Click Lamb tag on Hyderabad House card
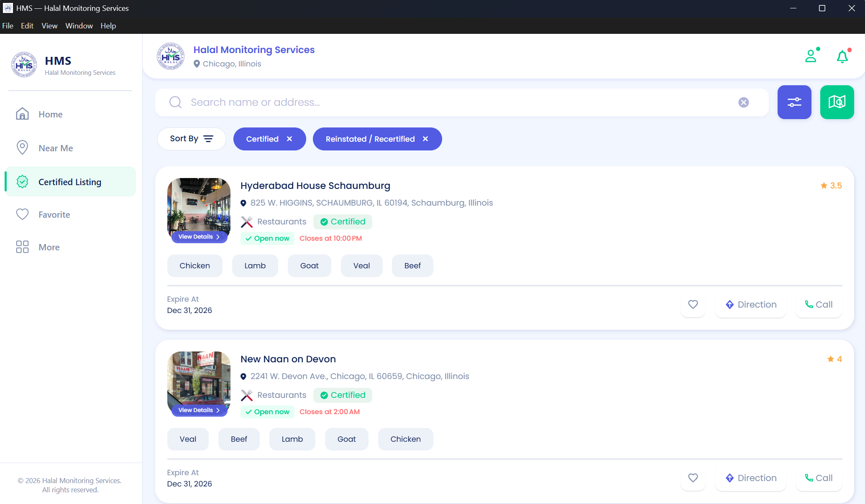The image size is (865, 504). (x=255, y=266)
